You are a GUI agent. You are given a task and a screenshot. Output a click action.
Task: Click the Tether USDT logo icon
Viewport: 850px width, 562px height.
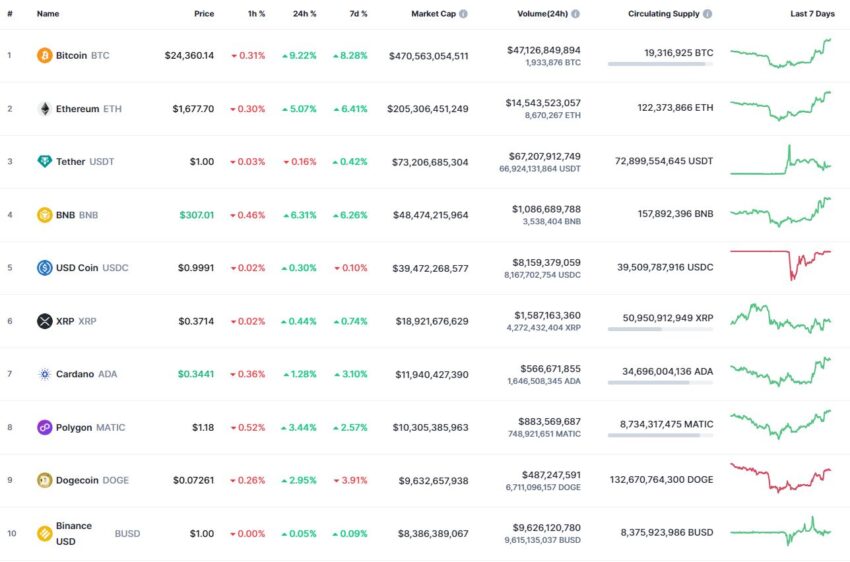pos(44,162)
